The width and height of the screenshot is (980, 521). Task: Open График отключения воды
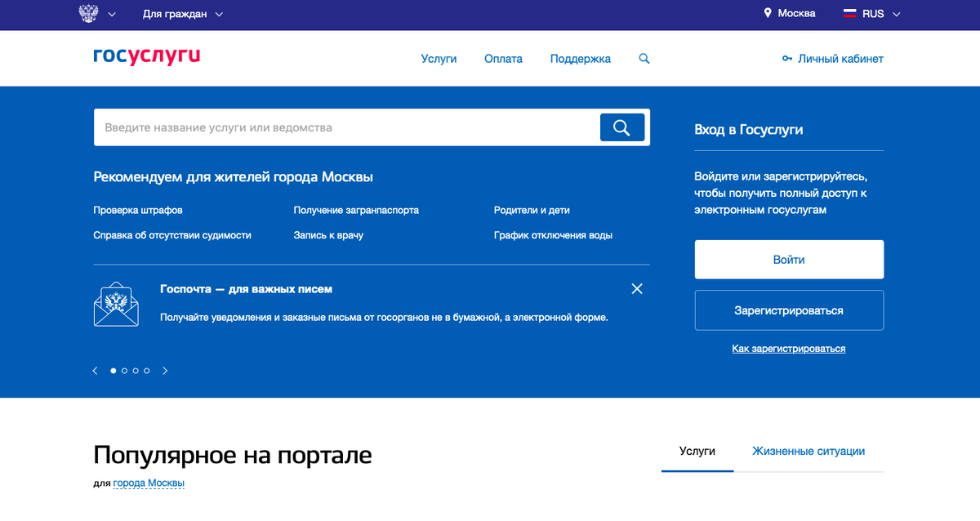553,235
